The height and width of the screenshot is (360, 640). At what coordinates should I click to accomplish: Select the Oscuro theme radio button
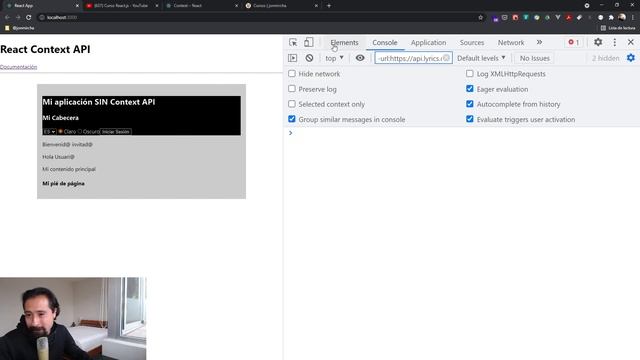(x=80, y=131)
